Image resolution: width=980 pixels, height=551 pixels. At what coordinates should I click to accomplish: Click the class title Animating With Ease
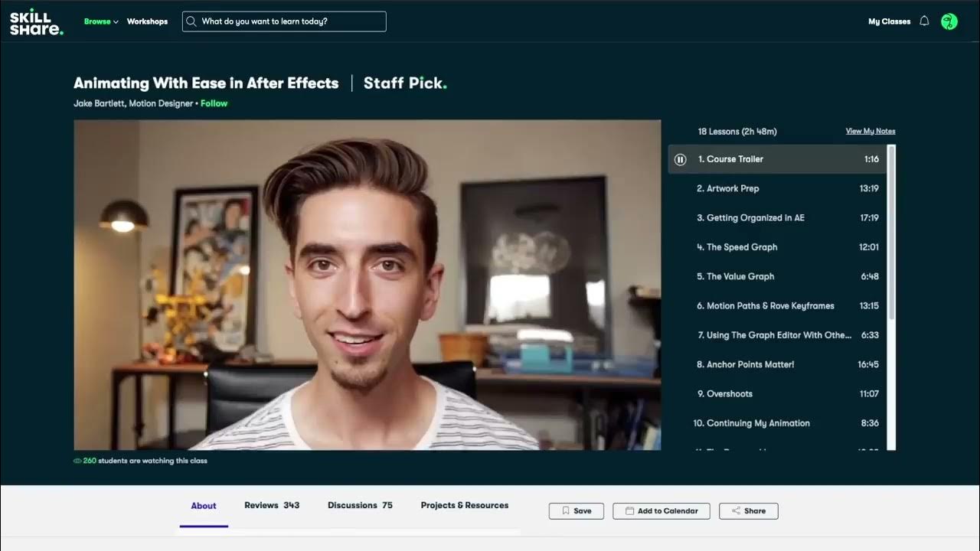pyautogui.click(x=206, y=83)
